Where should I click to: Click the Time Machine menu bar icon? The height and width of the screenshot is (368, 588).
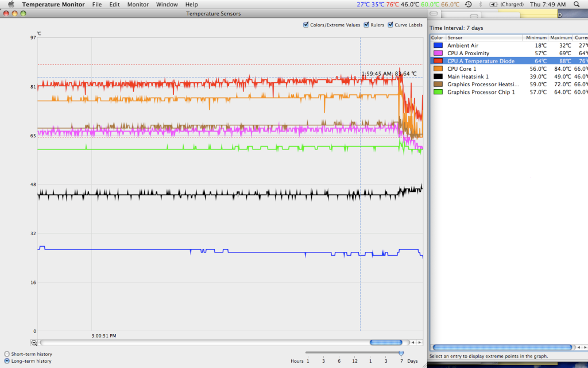(469, 4)
